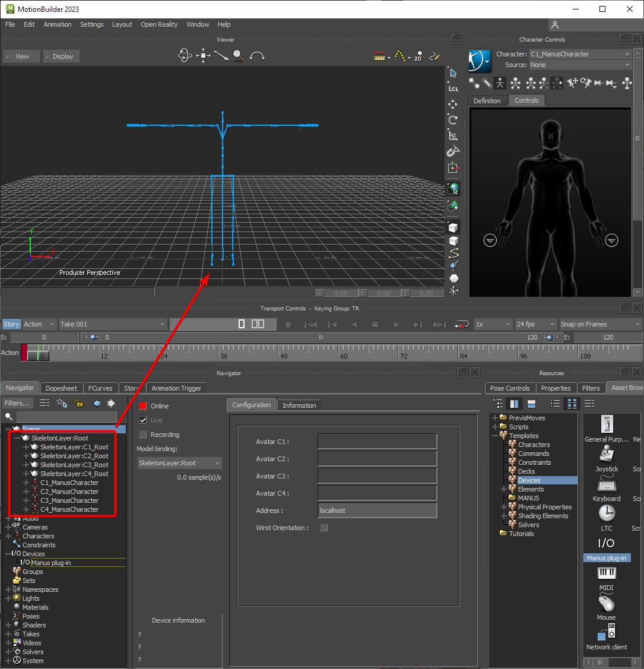Screen dimensions: 644x669
Task: Toggle the Online red indicator box
Action: click(142, 406)
